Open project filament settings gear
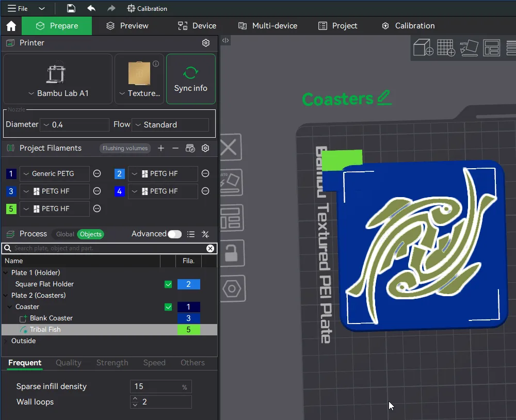The image size is (516, 420). 205,148
